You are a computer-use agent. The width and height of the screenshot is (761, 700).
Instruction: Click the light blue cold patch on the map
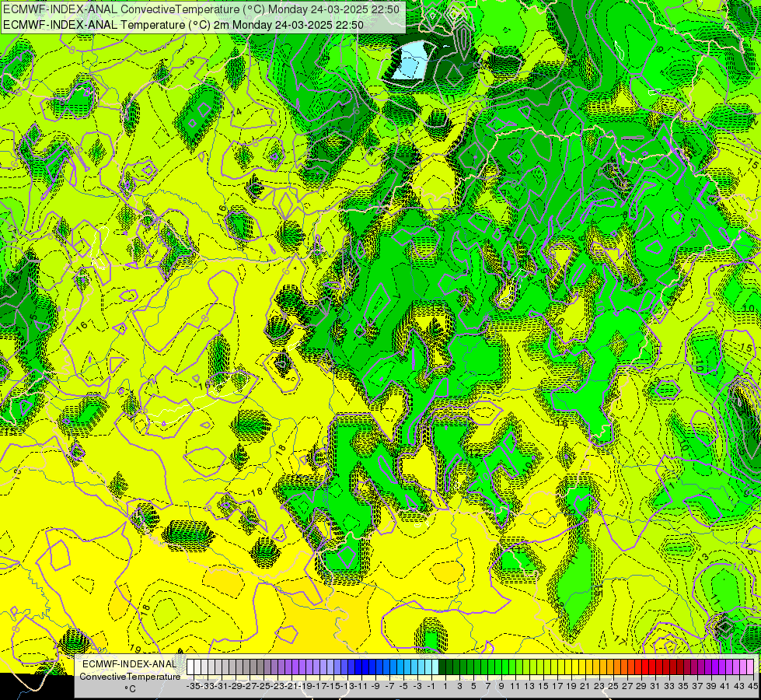click(x=413, y=61)
